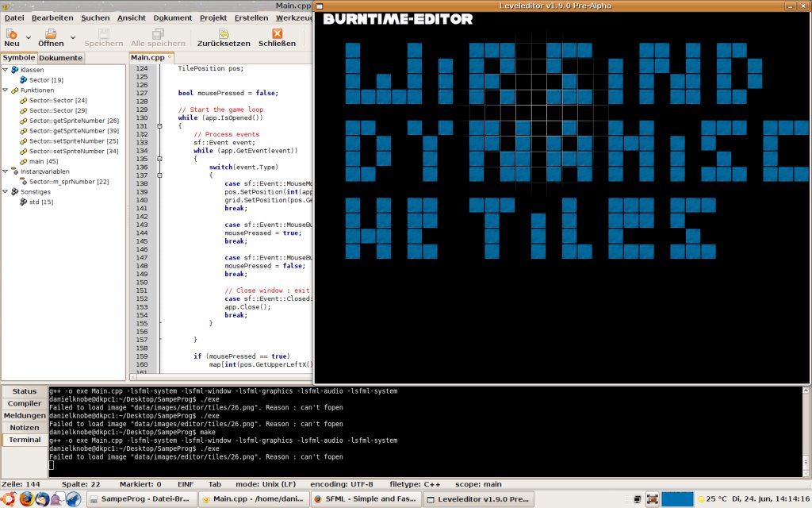Viewport: 812px width, 508px height.
Task: Click the Sonstiges category icon
Action: (x=14, y=191)
